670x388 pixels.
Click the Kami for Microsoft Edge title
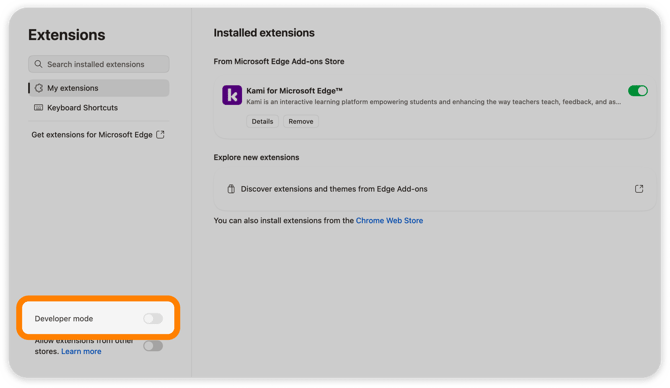click(x=294, y=91)
